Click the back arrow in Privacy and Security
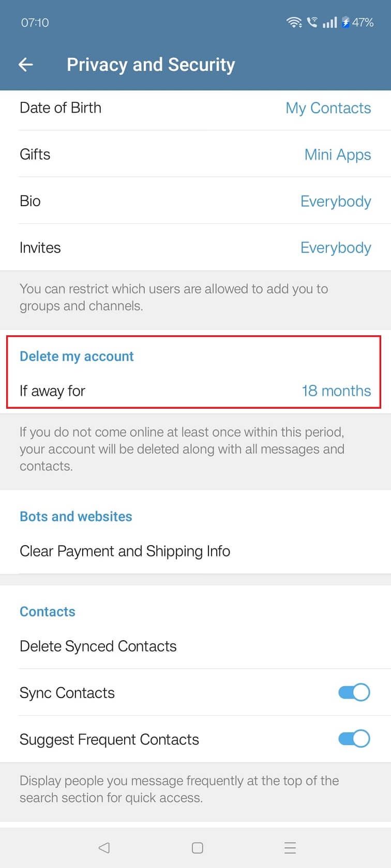The image size is (391, 868). tap(26, 64)
